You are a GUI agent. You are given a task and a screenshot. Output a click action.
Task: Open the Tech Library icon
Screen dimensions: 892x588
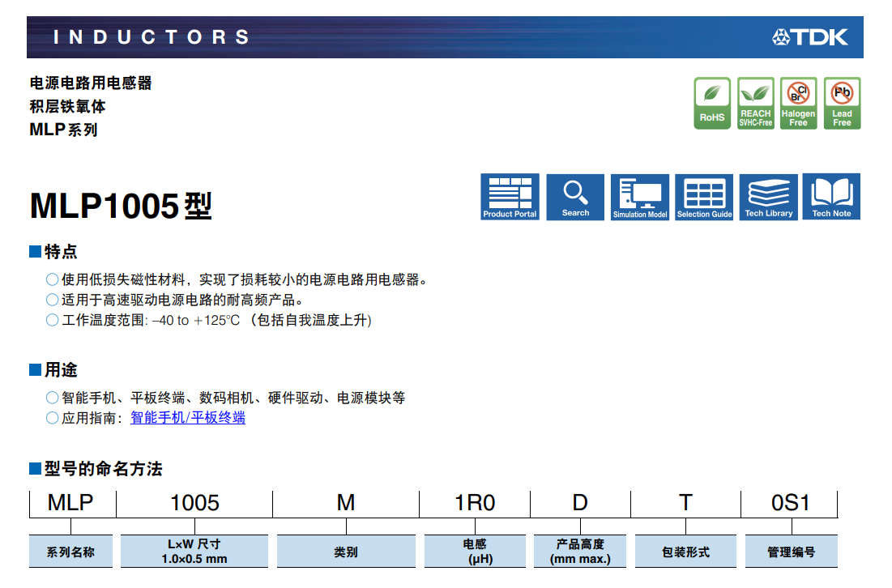click(769, 197)
